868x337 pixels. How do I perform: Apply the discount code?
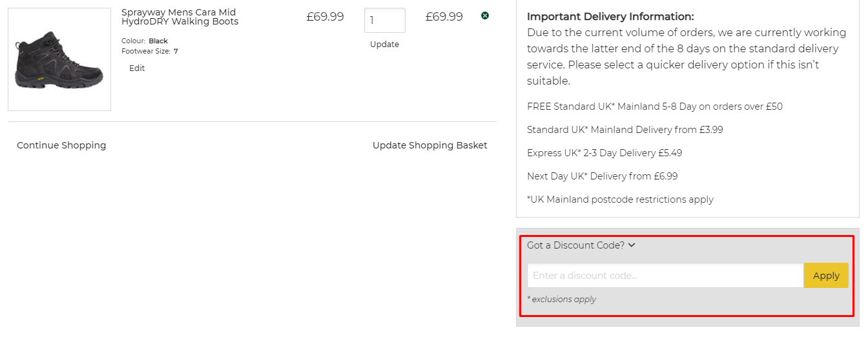(x=826, y=276)
